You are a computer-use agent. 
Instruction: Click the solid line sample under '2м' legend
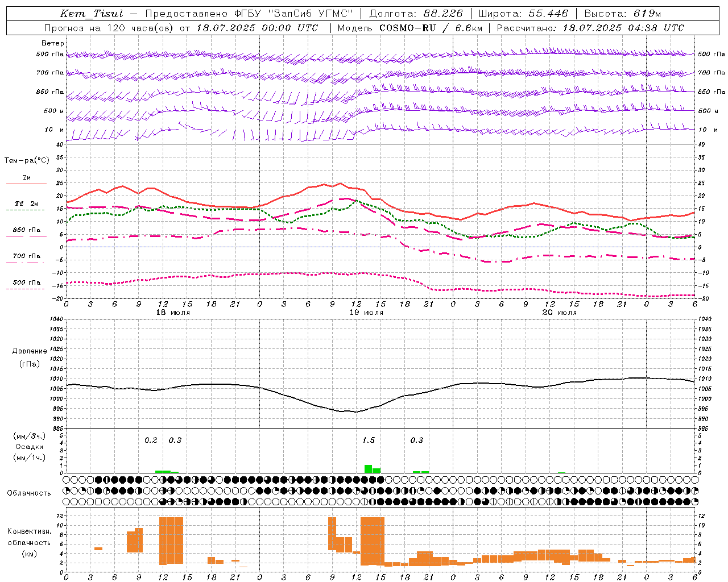26,184
